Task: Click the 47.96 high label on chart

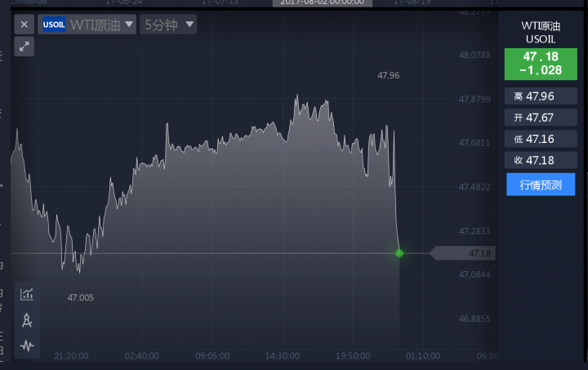Action: coord(389,76)
